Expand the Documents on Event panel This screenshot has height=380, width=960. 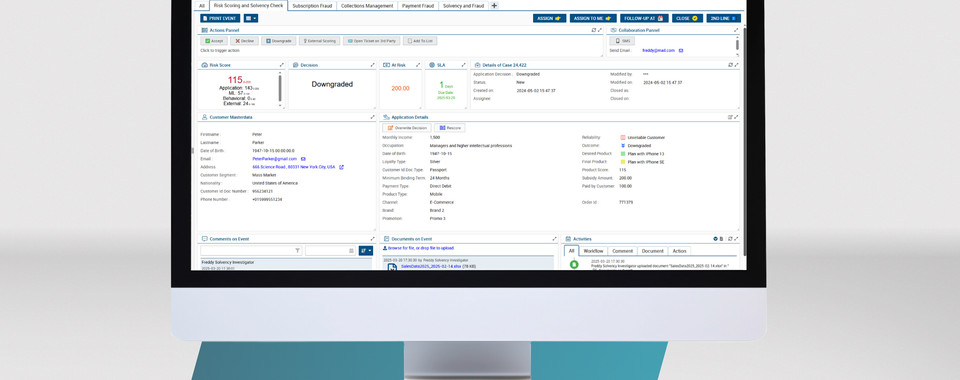pos(555,239)
